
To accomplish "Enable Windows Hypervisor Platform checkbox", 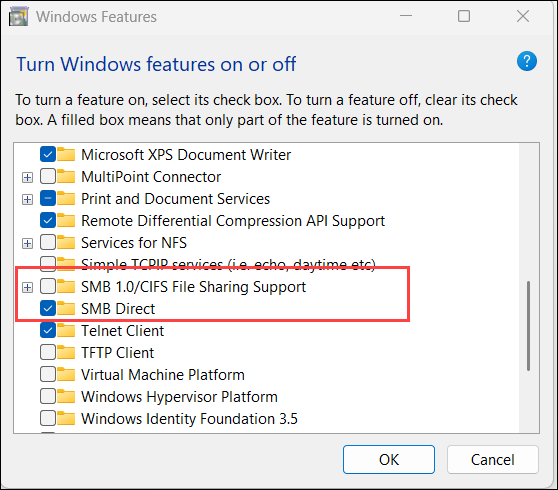I will pyautogui.click(x=48, y=397).
